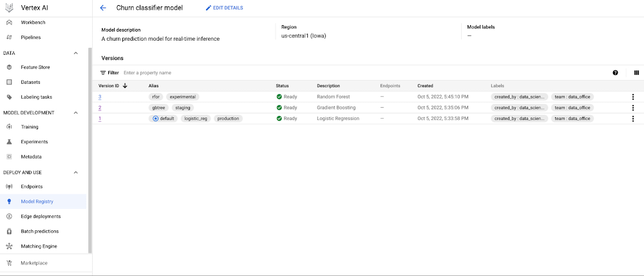The image size is (644, 276).
Task: Click the 'default' alias chip with star
Action: (x=163, y=119)
